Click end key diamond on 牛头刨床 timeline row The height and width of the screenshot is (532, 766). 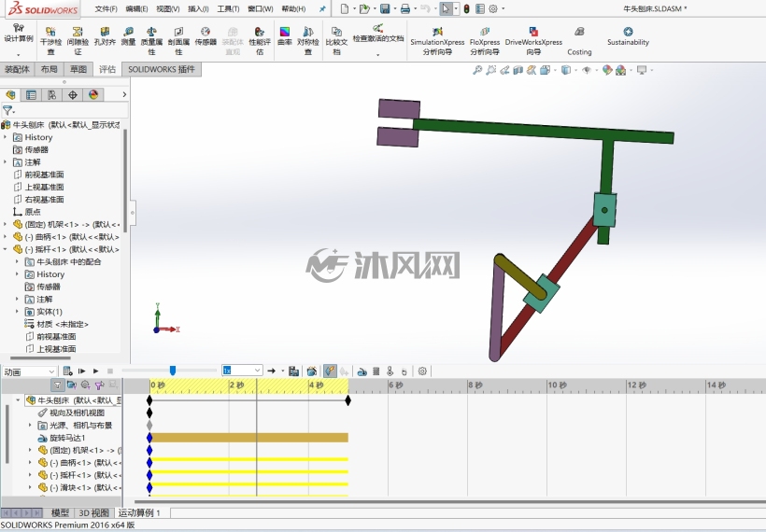point(348,400)
